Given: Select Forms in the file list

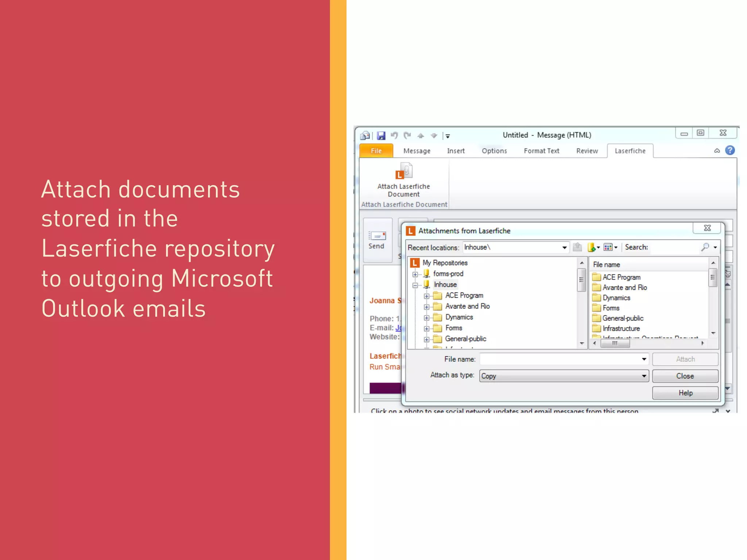Looking at the screenshot, I should pyautogui.click(x=611, y=308).
